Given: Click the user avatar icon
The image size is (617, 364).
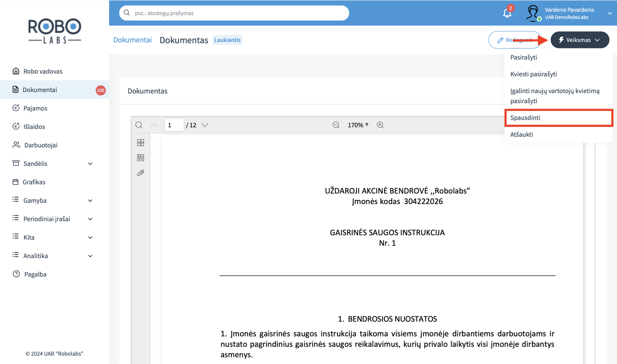Looking at the screenshot, I should pos(533,13).
